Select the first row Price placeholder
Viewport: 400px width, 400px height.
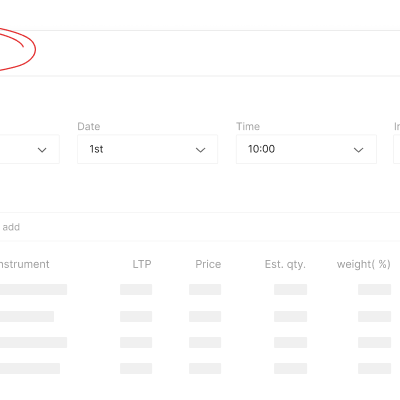pos(205,289)
